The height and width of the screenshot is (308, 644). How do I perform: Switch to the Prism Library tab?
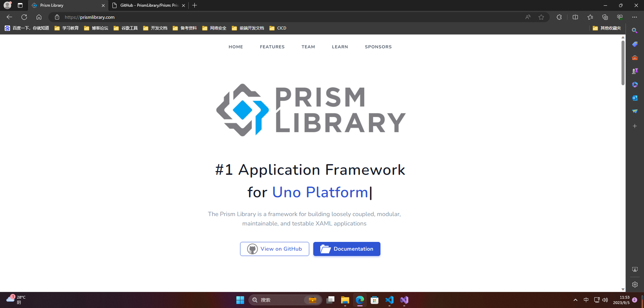click(68, 5)
